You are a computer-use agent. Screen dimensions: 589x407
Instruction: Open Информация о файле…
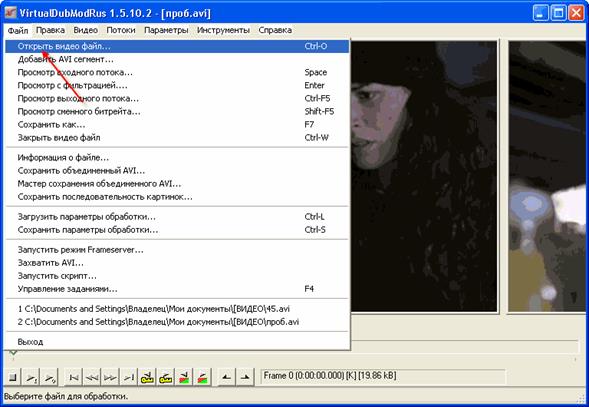point(177,157)
